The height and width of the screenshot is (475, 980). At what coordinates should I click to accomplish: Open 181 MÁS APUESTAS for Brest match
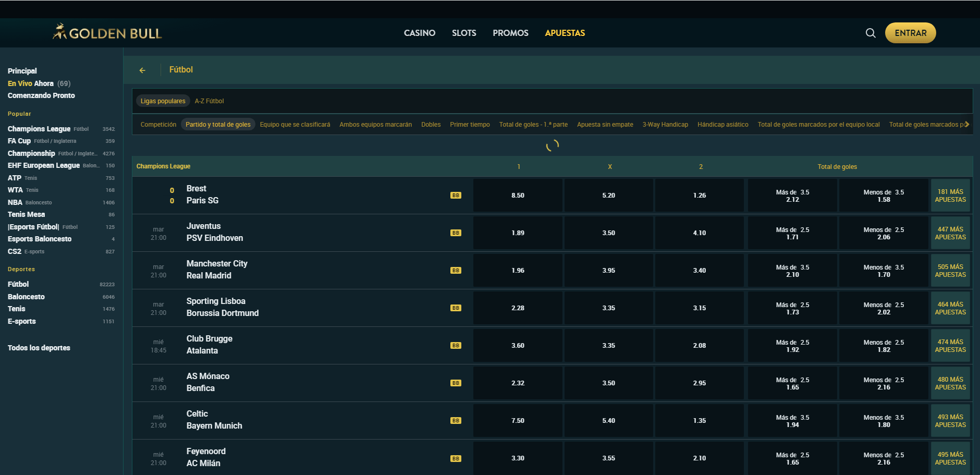[x=950, y=196]
